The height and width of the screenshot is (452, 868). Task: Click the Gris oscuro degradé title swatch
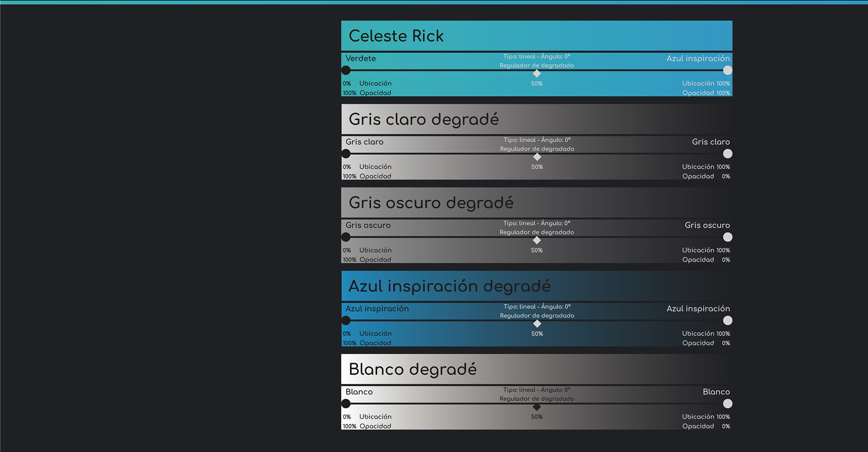coord(537,203)
